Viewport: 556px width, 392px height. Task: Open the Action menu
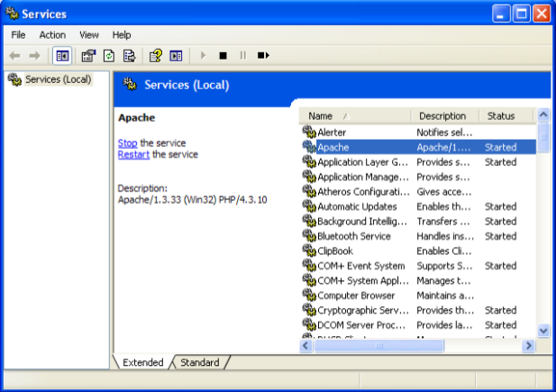pyautogui.click(x=52, y=34)
